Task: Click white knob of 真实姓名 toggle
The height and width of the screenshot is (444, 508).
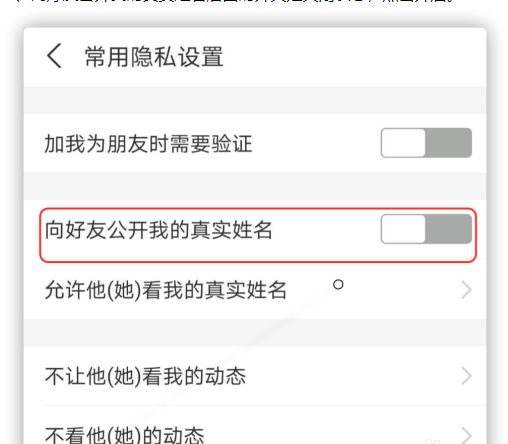Action: point(403,229)
